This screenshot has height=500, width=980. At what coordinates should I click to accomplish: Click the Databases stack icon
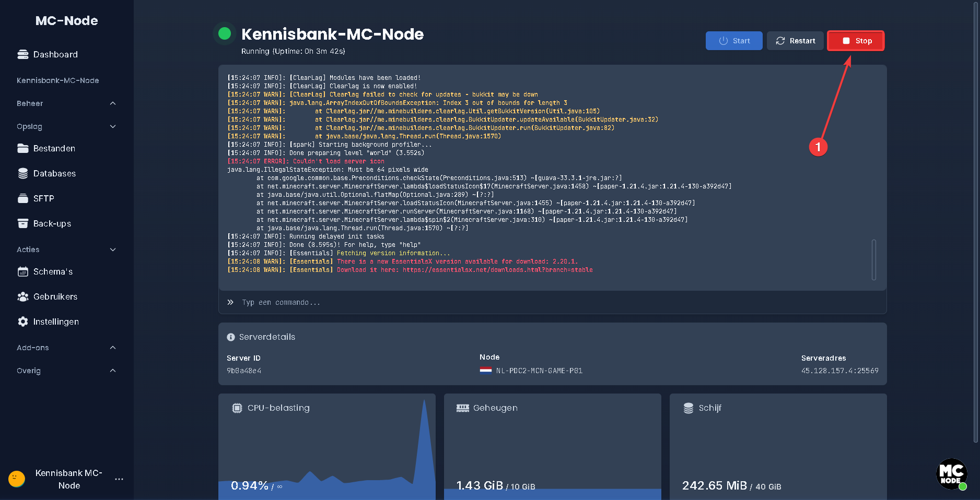23,173
